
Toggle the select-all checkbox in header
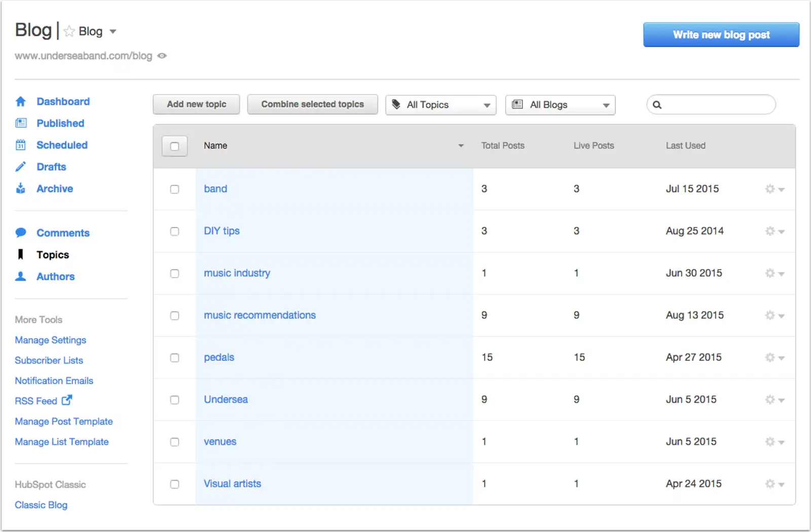tap(174, 146)
